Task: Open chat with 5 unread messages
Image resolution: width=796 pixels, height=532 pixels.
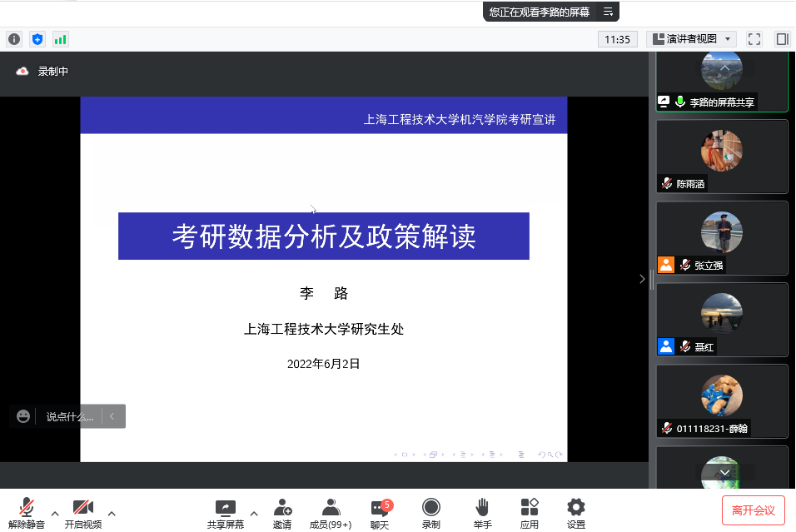Action: pyautogui.click(x=381, y=513)
